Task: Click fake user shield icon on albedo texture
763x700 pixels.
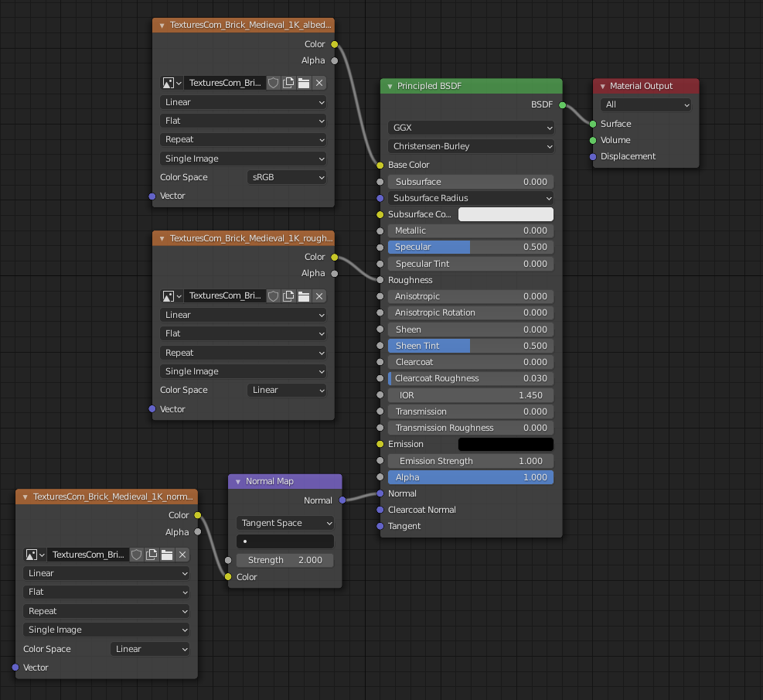Action: pyautogui.click(x=274, y=83)
